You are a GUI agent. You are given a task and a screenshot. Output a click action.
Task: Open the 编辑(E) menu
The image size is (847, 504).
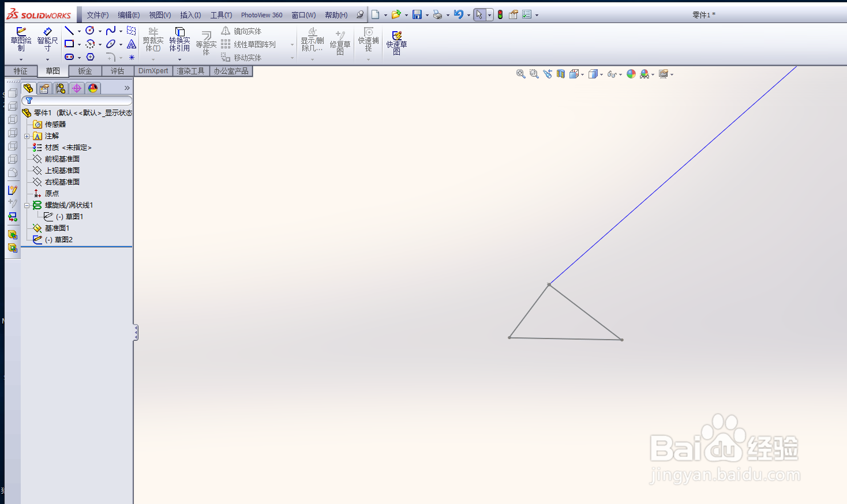pos(129,15)
